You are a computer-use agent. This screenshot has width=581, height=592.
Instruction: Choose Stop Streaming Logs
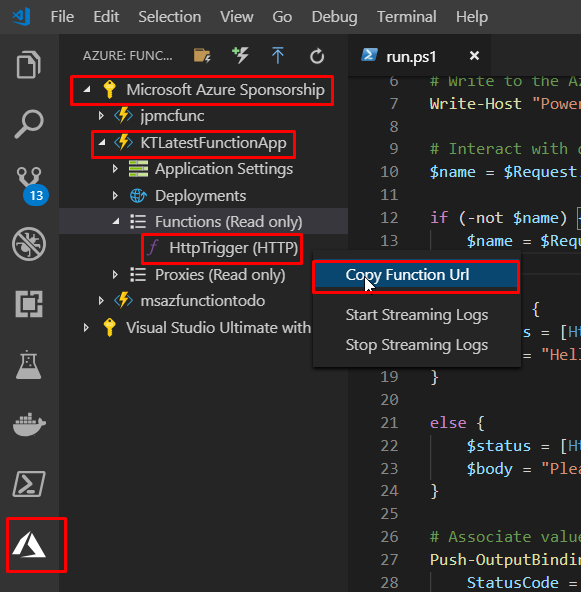417,345
